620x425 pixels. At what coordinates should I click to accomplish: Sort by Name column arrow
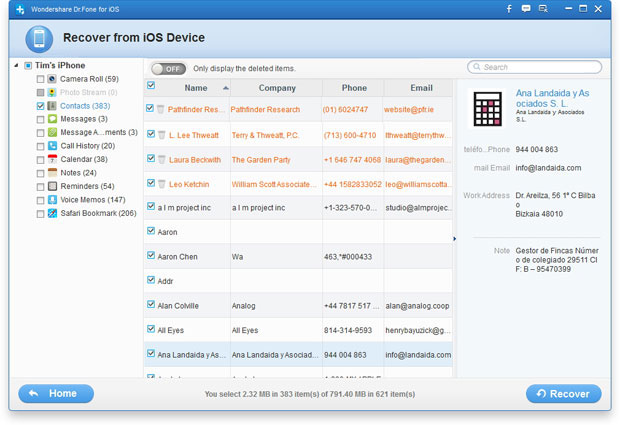226,88
